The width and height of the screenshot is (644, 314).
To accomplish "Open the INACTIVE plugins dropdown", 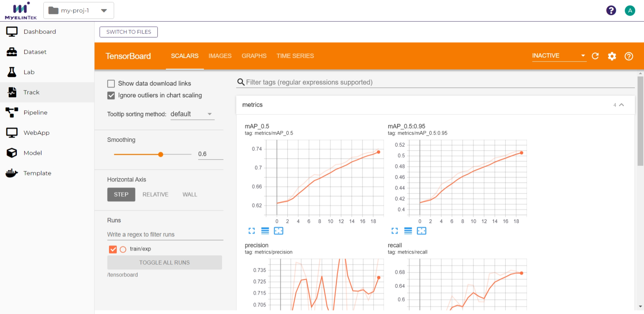I will tap(559, 56).
